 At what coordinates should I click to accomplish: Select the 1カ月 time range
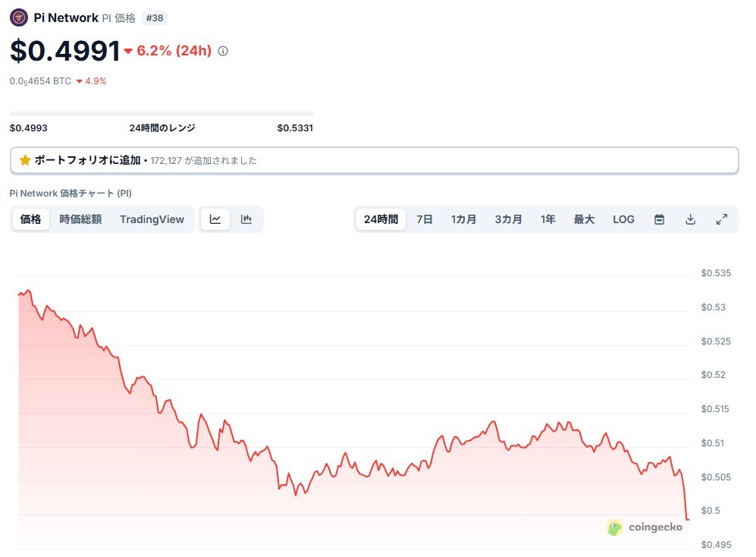point(463,219)
